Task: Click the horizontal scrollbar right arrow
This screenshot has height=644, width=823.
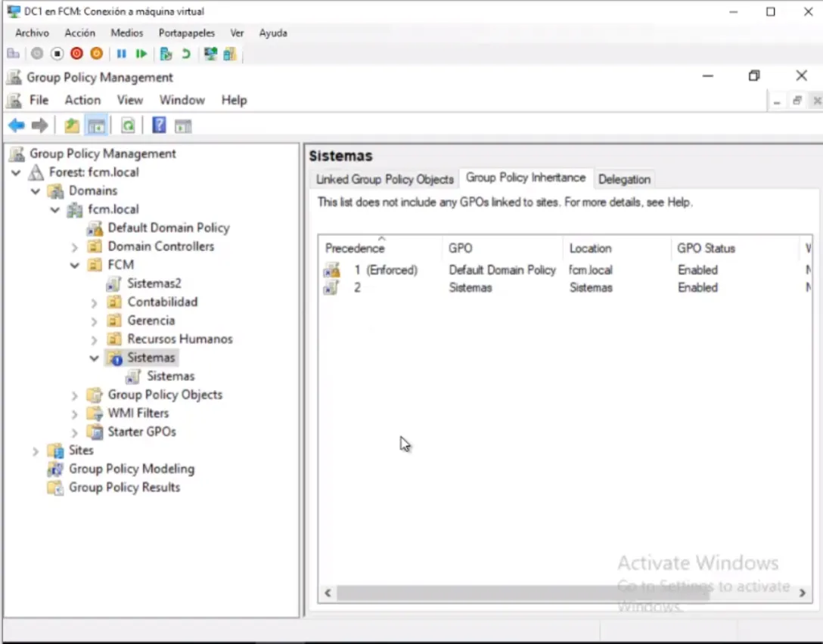Action: pos(803,593)
